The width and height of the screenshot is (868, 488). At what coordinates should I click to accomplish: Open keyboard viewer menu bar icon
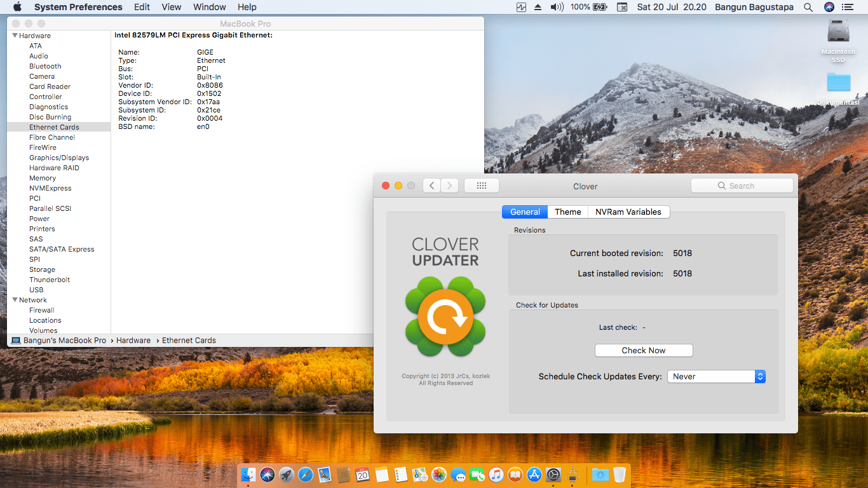pos(622,7)
